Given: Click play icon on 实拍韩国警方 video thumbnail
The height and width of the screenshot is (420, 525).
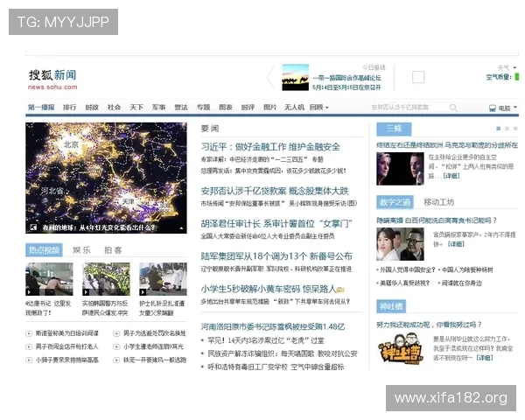Looking at the screenshot, I should coord(86,292).
